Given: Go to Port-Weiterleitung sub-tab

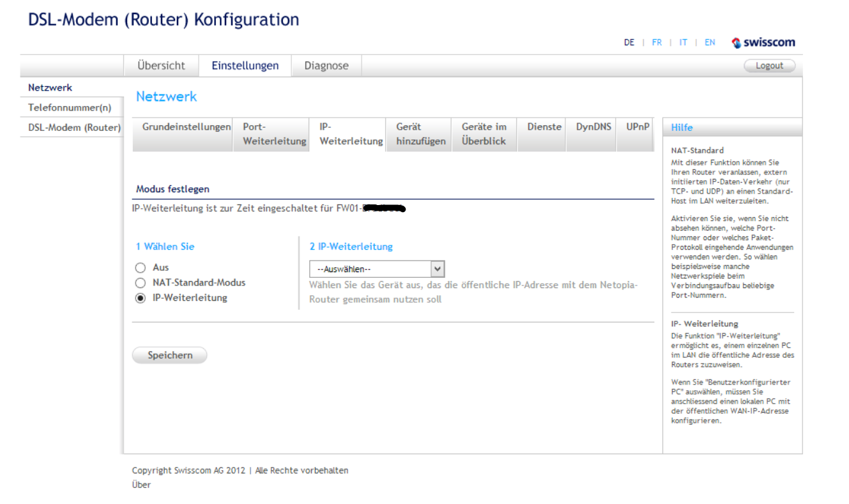Looking at the screenshot, I should tap(274, 134).
